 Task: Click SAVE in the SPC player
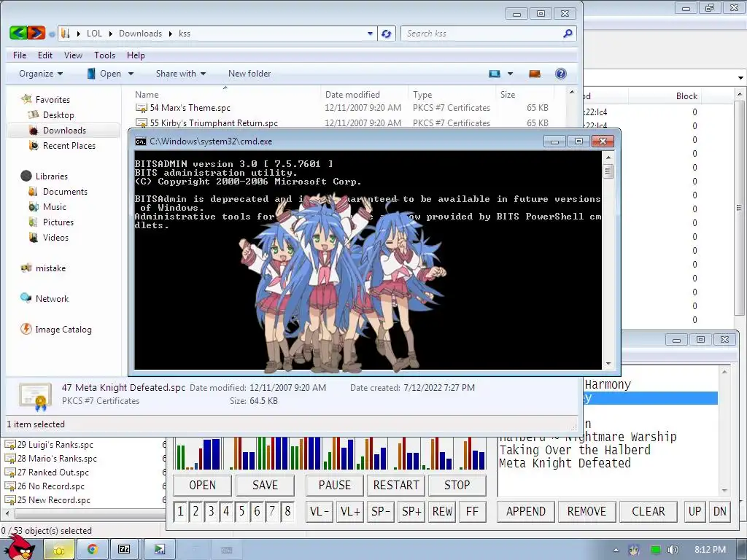[x=265, y=485]
